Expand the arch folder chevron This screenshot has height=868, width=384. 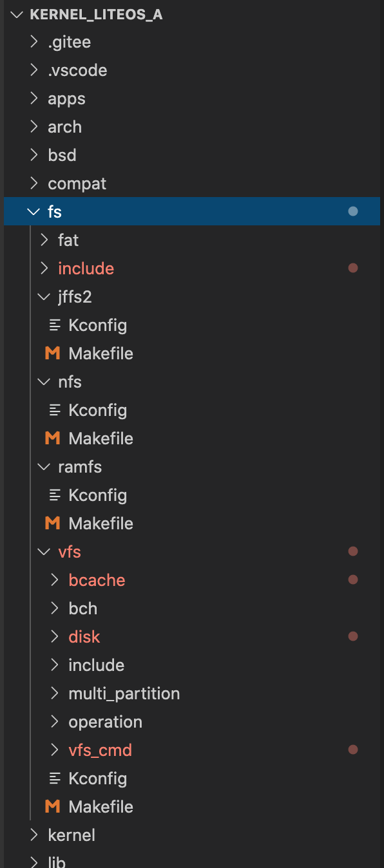tap(34, 127)
